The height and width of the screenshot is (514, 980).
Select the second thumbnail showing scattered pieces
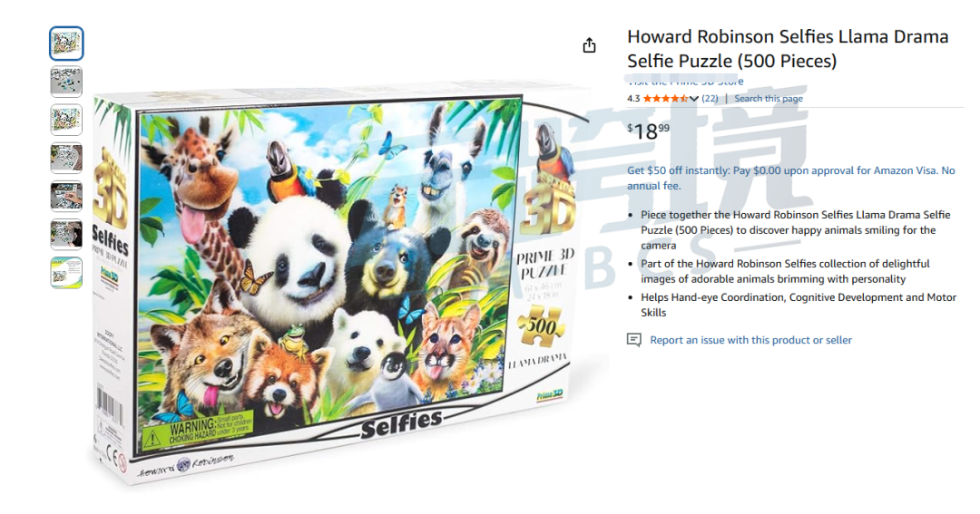(66, 82)
